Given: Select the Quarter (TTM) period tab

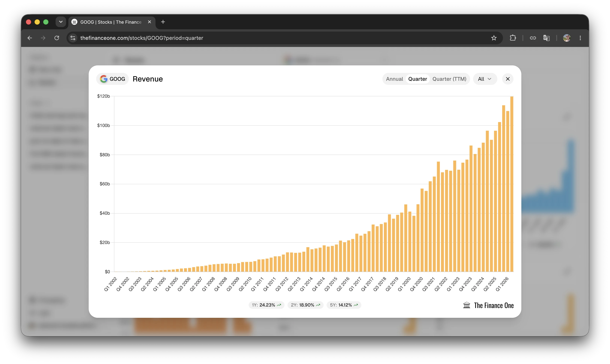Looking at the screenshot, I should coord(449,79).
